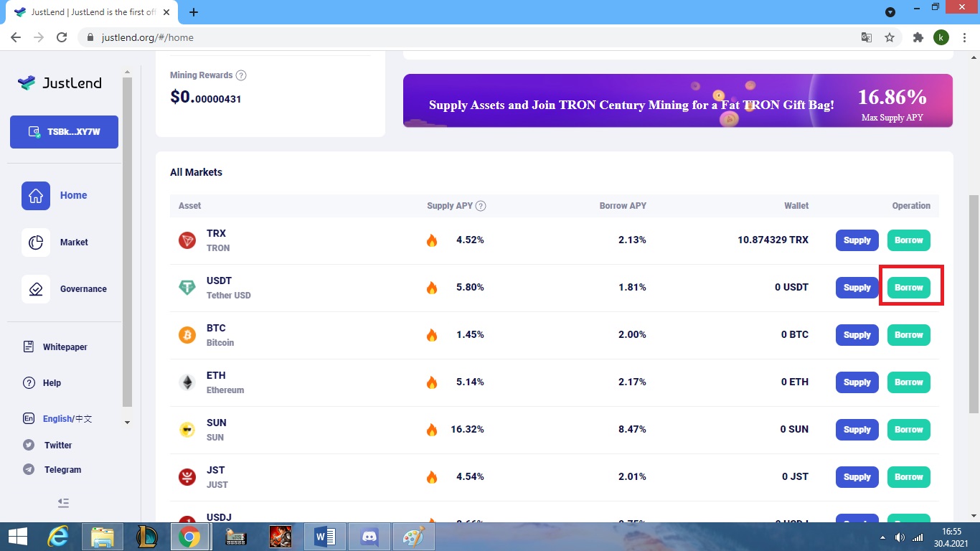Viewport: 980px width, 551px height.
Task: Click the Asset column header
Action: click(x=189, y=206)
